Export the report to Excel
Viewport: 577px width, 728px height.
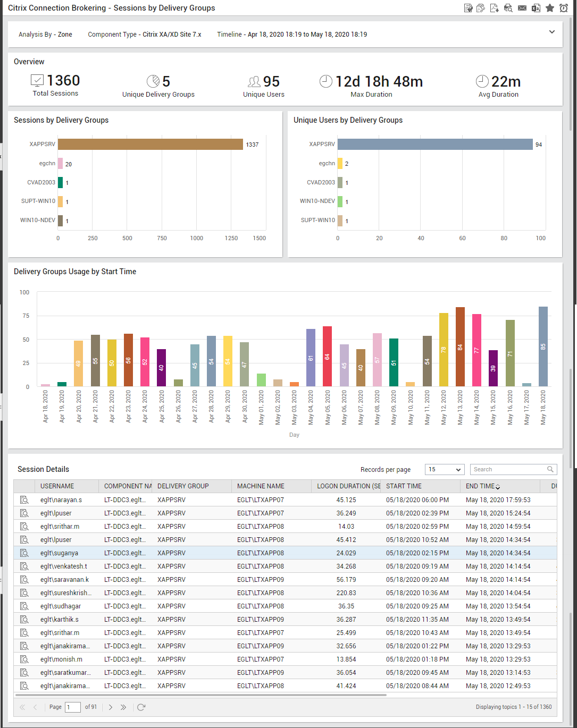[x=536, y=8]
